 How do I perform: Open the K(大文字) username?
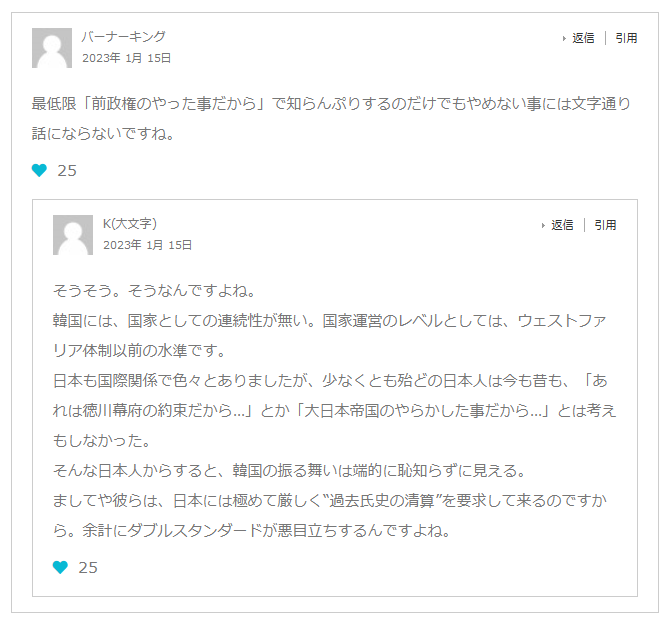(130, 224)
